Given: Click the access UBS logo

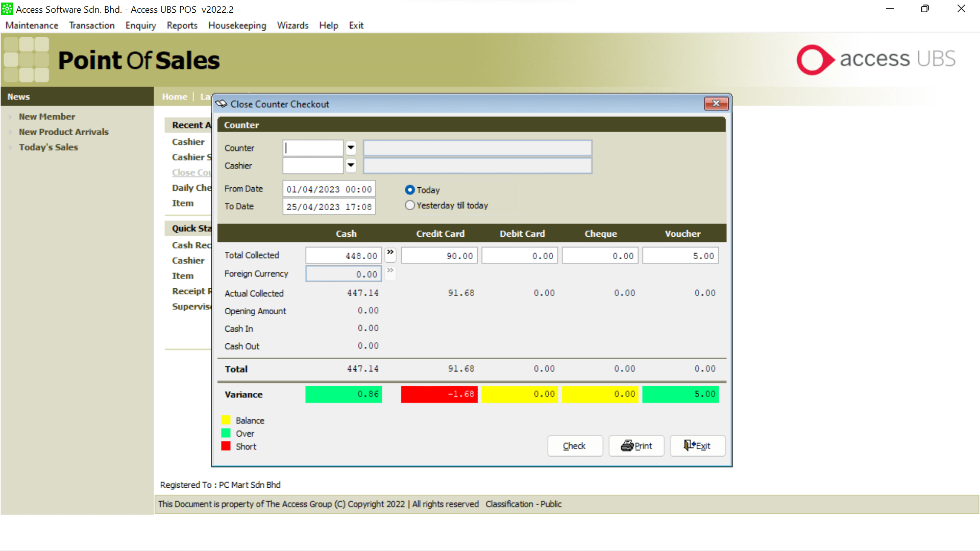Looking at the screenshot, I should click(876, 60).
